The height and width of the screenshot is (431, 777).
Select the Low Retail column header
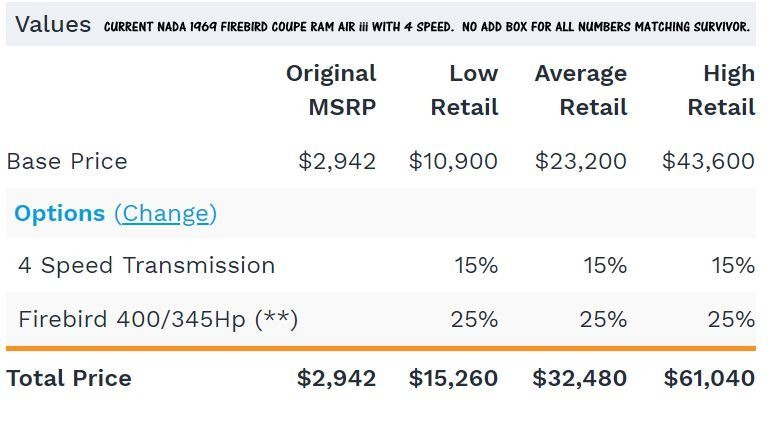464,90
